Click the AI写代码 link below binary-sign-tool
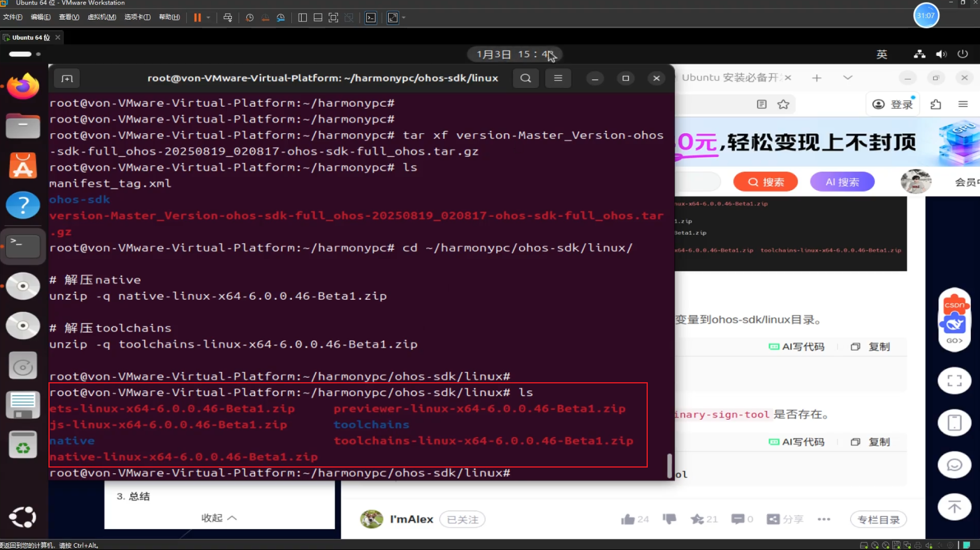Viewport: 980px width, 550px height. pyautogui.click(x=797, y=442)
